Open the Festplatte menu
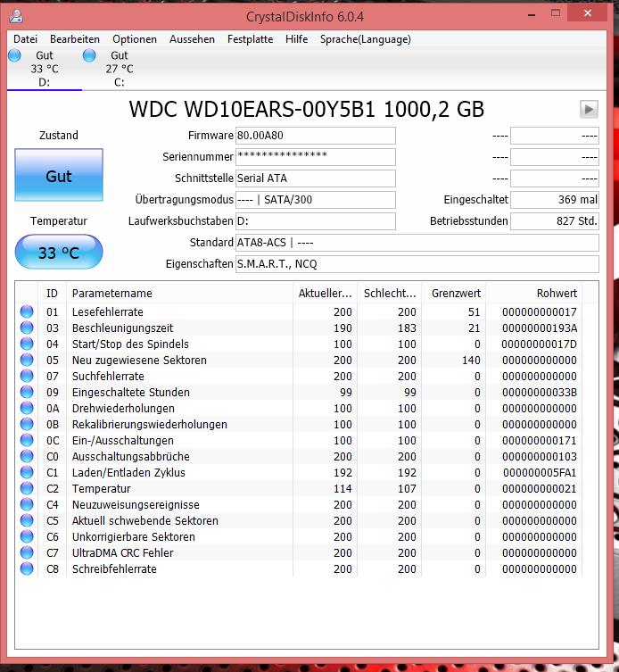This screenshot has height=672, width=619. point(250,39)
